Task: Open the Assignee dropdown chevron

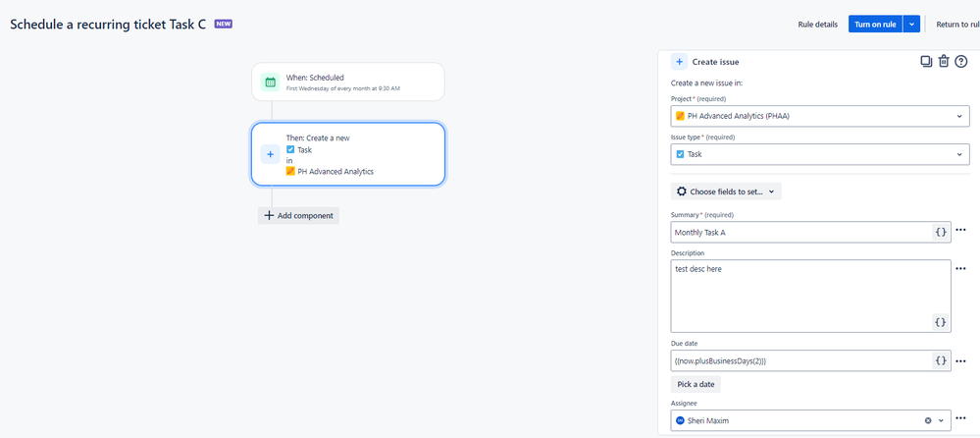Action: 941,420
